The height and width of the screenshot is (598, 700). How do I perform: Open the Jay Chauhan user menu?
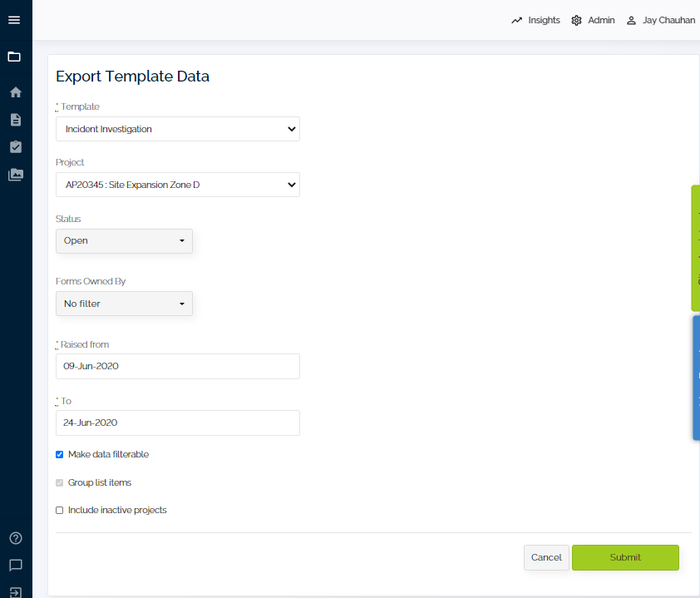click(668, 20)
